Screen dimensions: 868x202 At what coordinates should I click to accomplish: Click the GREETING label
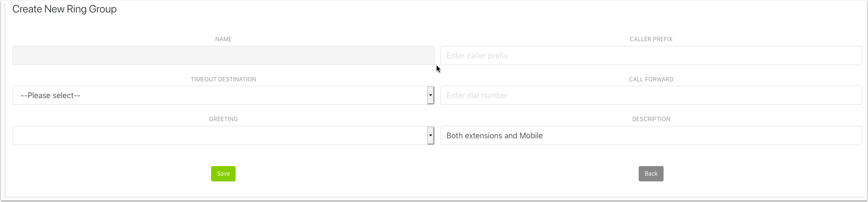point(223,119)
